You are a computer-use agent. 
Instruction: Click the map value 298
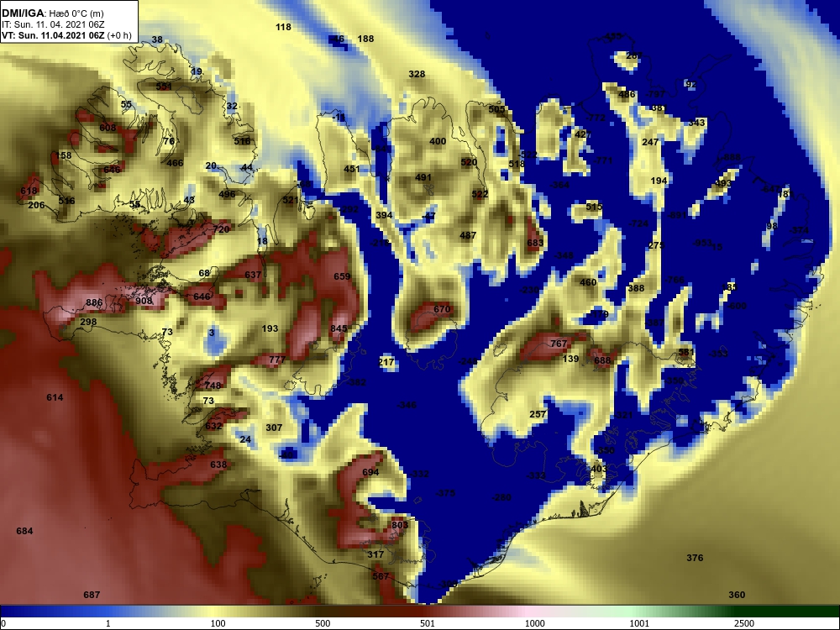[x=88, y=322]
